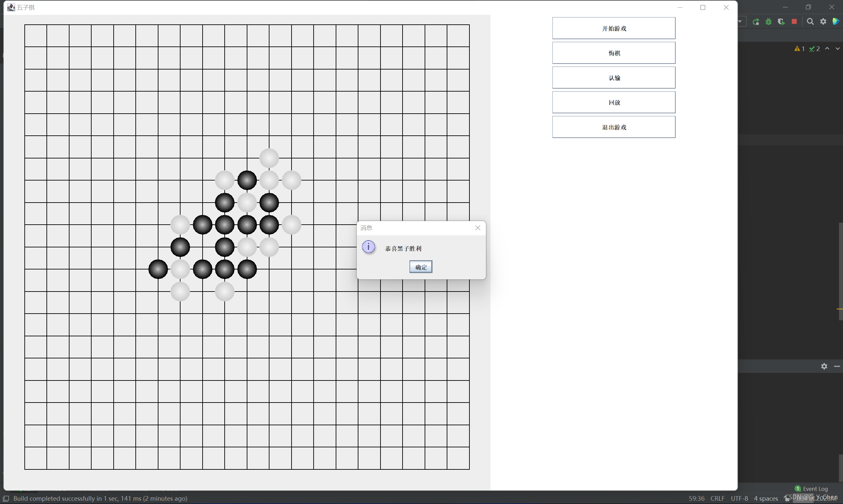Screen dimensions: 843x504
Task: Maximize the 五子棋 game window
Action: 703,7
